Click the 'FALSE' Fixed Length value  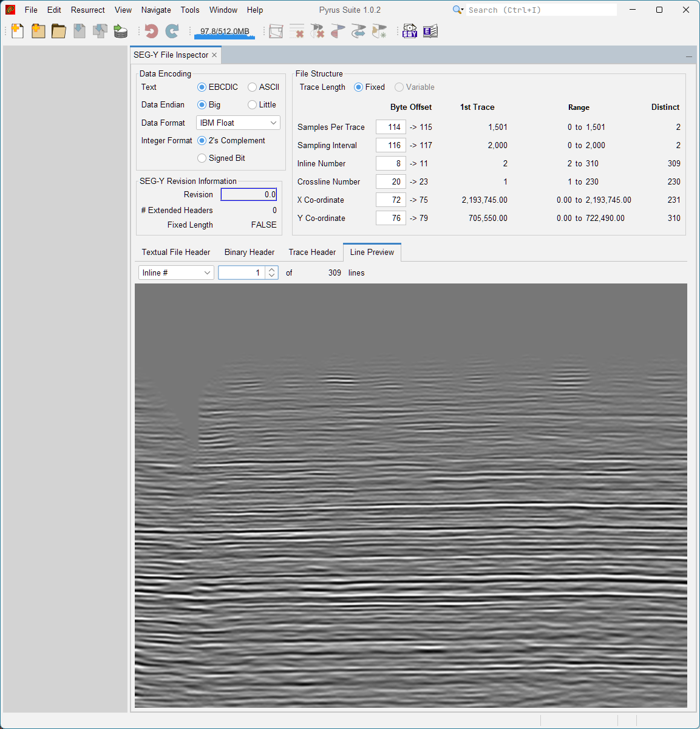coord(264,225)
